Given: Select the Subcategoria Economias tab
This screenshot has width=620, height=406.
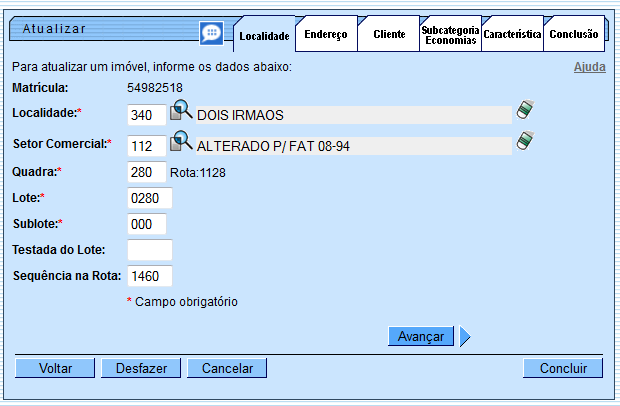Looking at the screenshot, I should tap(450, 34).
